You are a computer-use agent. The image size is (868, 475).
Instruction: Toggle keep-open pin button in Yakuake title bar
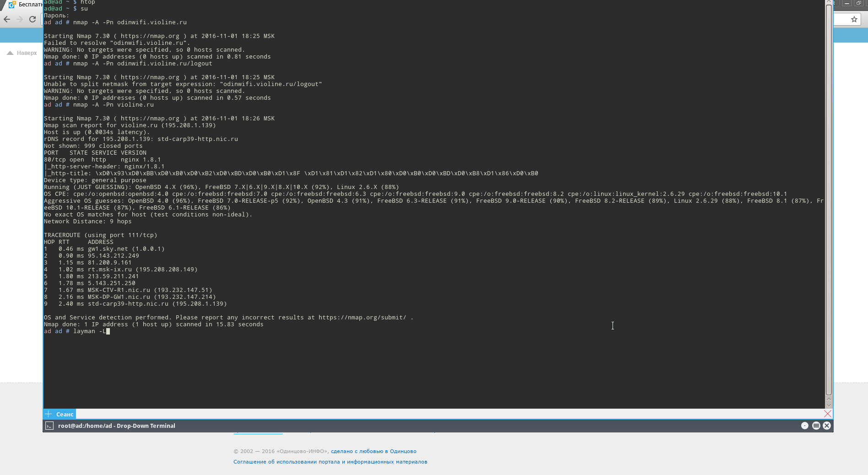pos(804,426)
